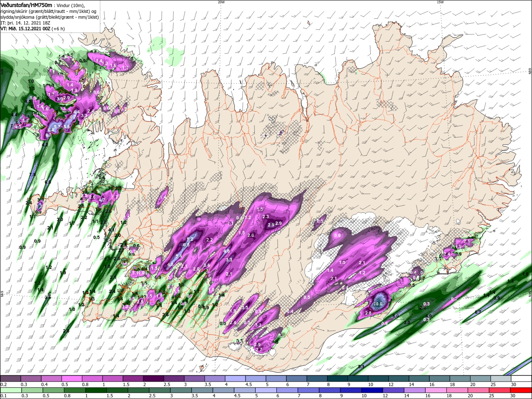The height and width of the screenshot is (399, 532).
Task: Select bottom-row pink swatch between 16 and 18
Action: [x=436, y=390]
